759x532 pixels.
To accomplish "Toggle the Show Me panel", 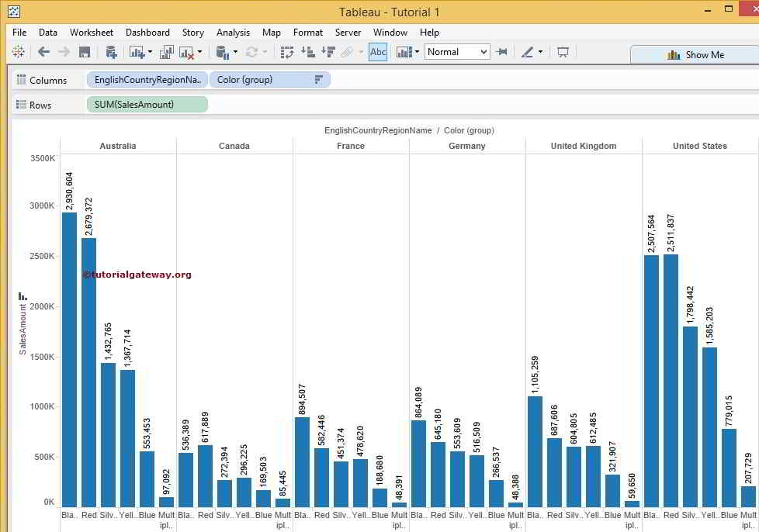I will click(695, 54).
